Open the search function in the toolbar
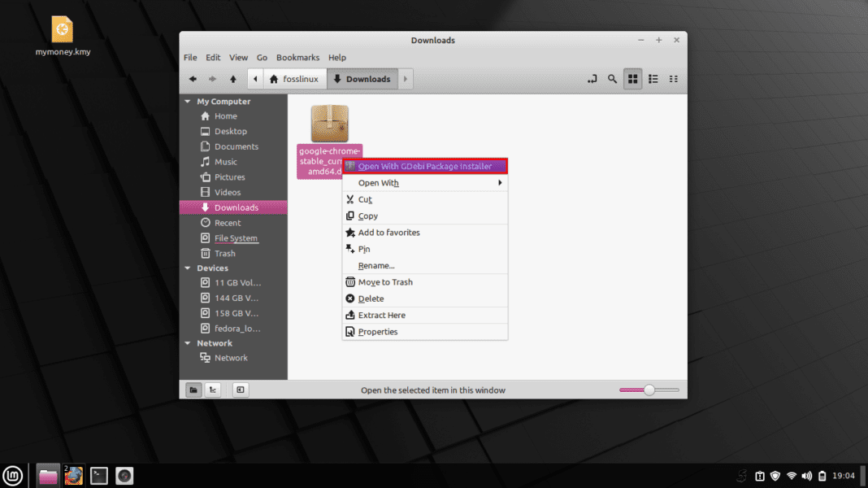868x488 pixels. [612, 79]
